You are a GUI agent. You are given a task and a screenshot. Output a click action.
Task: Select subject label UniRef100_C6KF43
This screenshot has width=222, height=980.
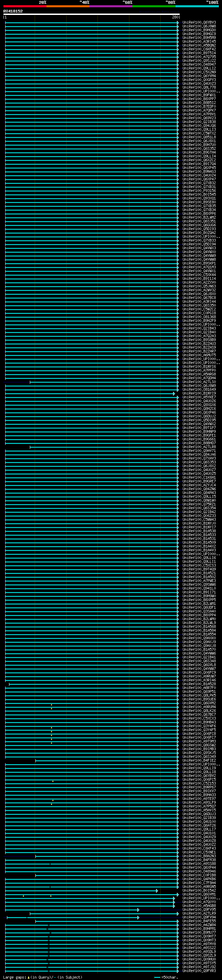pyautogui.click(x=199, y=848)
